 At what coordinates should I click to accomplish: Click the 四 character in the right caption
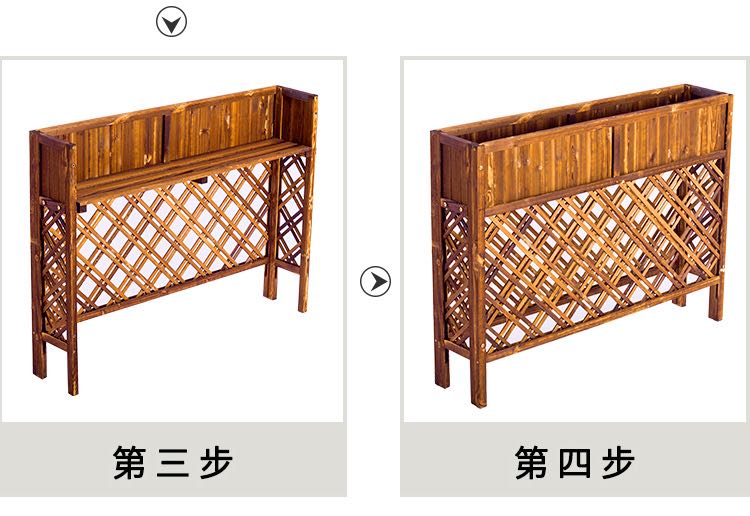pyautogui.click(x=574, y=462)
